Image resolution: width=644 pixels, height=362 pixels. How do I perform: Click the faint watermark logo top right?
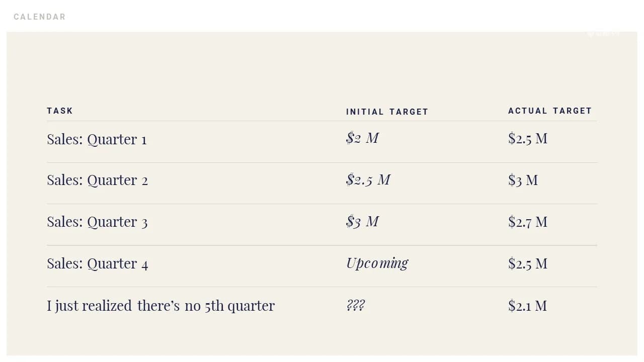click(x=603, y=34)
